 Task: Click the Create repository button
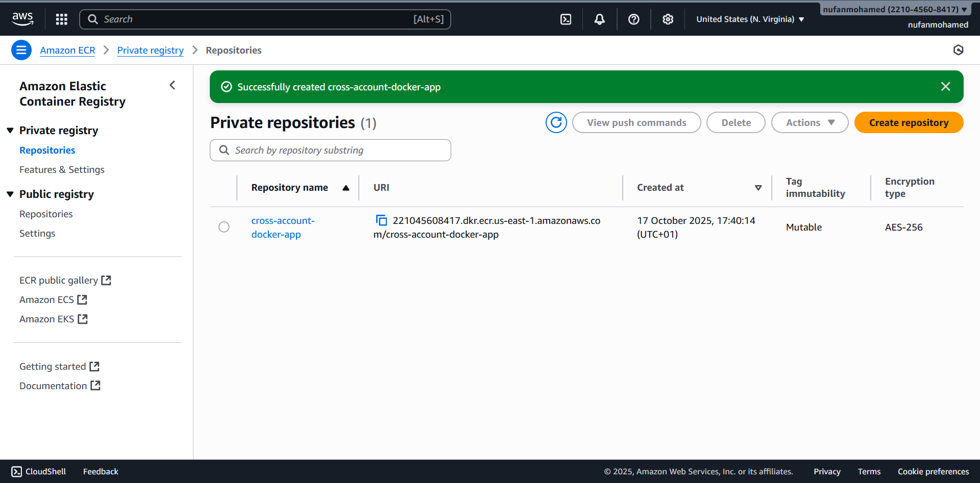909,122
